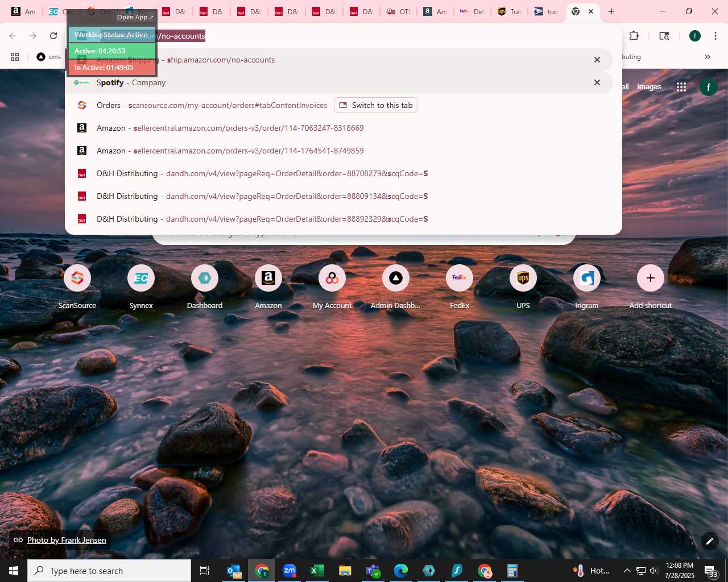Launch Microsoft Teams from the taskbar

pyautogui.click(x=373, y=571)
